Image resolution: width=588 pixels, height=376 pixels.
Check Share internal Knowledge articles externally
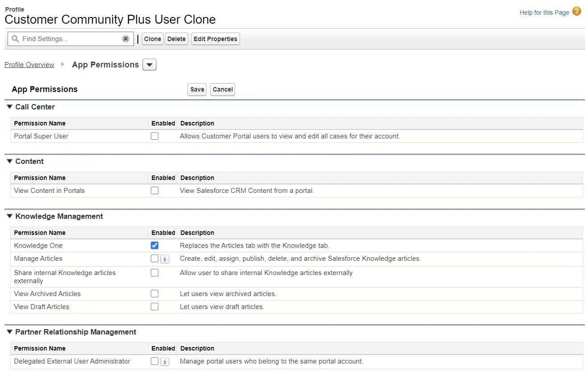[x=154, y=273]
